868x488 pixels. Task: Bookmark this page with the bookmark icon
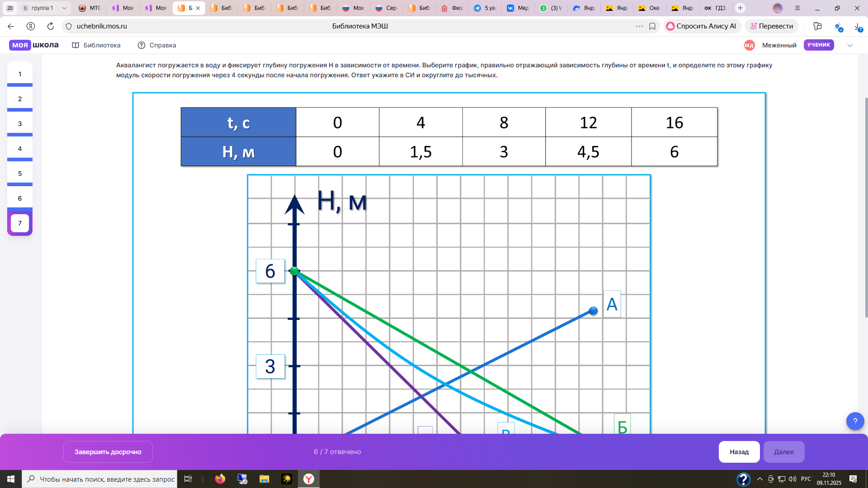click(652, 26)
